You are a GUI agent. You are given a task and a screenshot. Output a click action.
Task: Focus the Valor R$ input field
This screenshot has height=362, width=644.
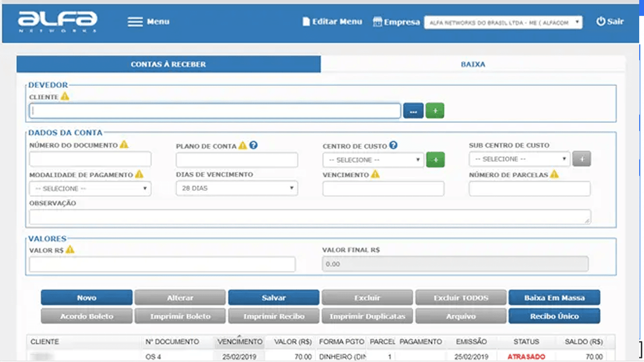click(162, 264)
